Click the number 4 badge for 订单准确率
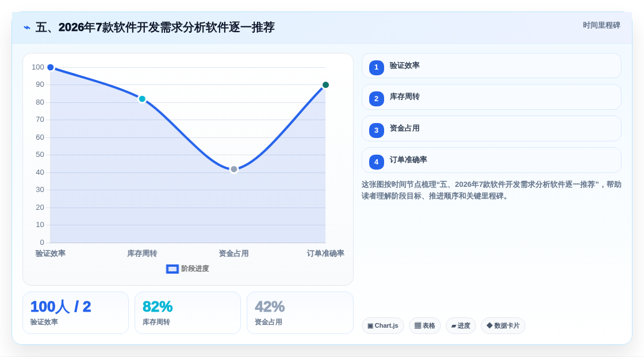 click(376, 162)
